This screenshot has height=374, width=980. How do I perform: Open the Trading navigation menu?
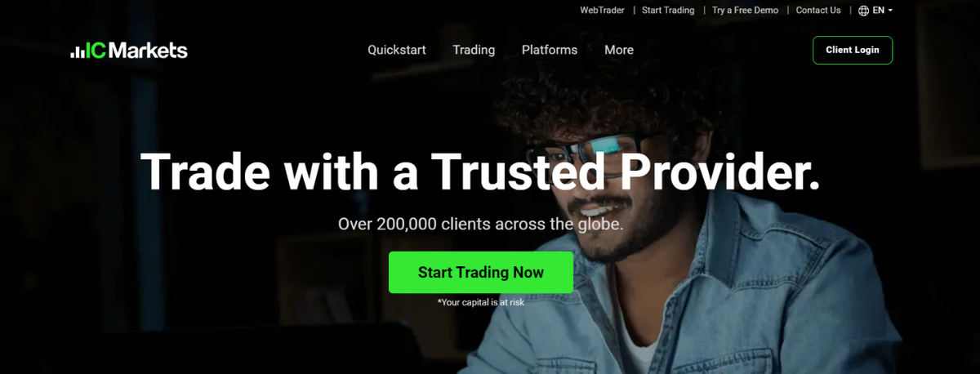(474, 50)
